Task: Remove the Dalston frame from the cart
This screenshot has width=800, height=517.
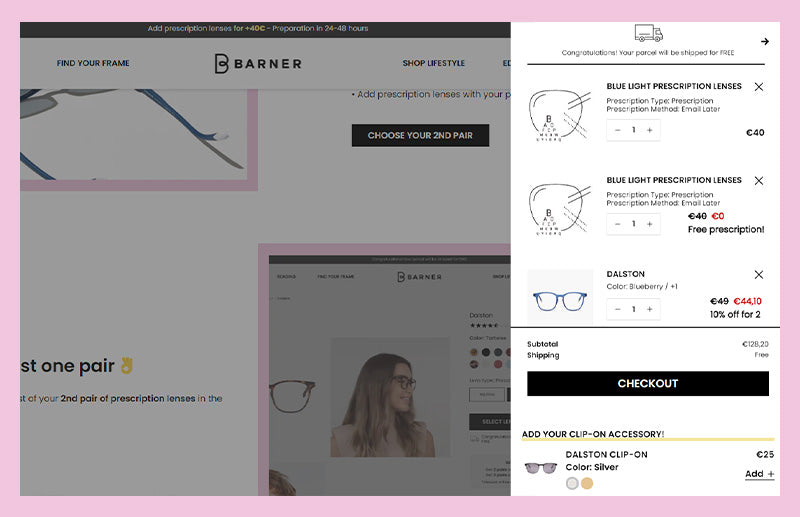Action: click(x=759, y=275)
